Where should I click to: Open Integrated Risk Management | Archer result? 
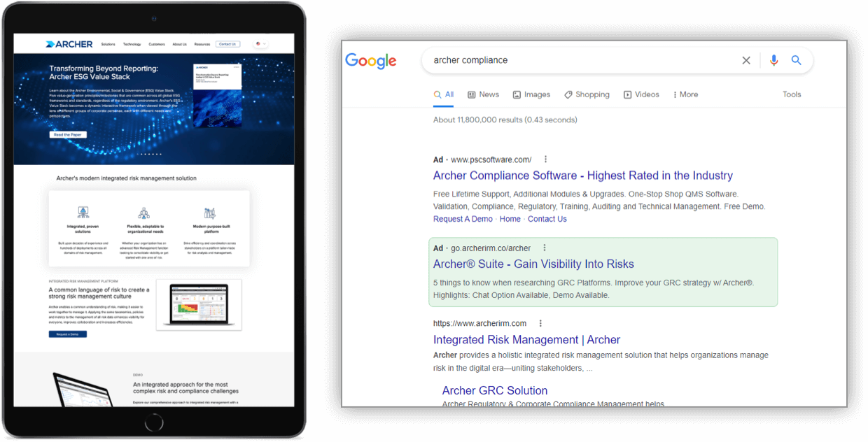(526, 340)
